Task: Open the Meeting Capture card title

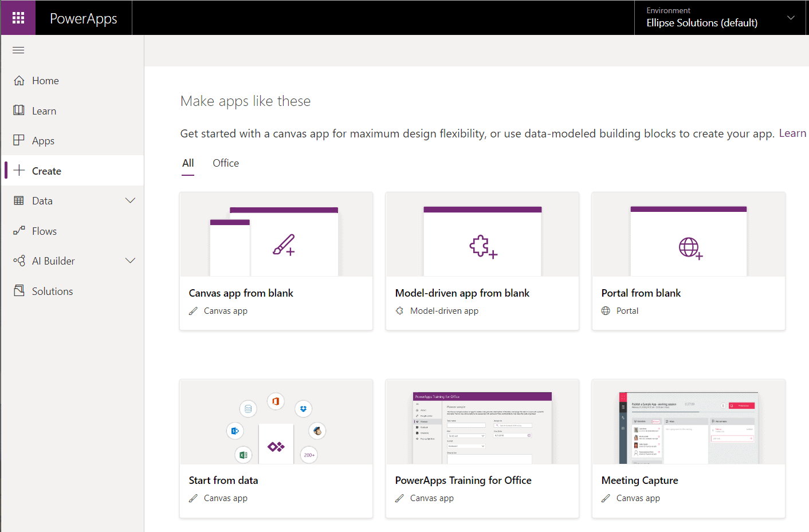Action: click(x=640, y=480)
